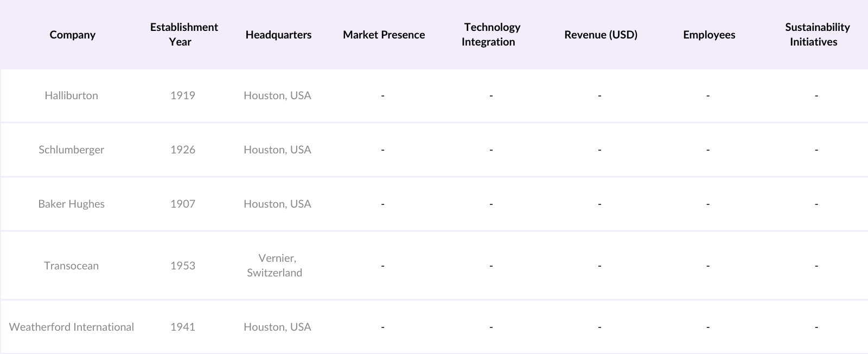Select establishment year 1919 cell
This screenshot has height=354, width=868.
pyautogui.click(x=182, y=95)
